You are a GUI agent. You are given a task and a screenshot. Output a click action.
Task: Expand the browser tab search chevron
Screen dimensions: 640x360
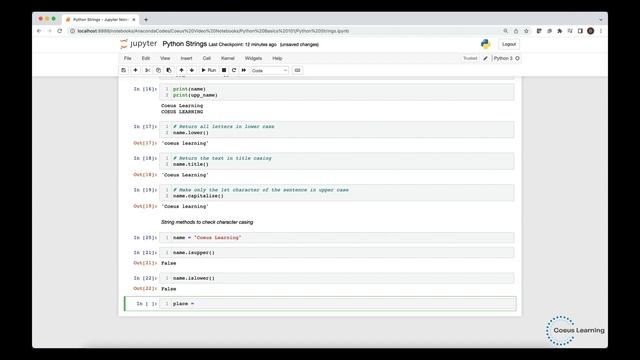click(x=600, y=20)
